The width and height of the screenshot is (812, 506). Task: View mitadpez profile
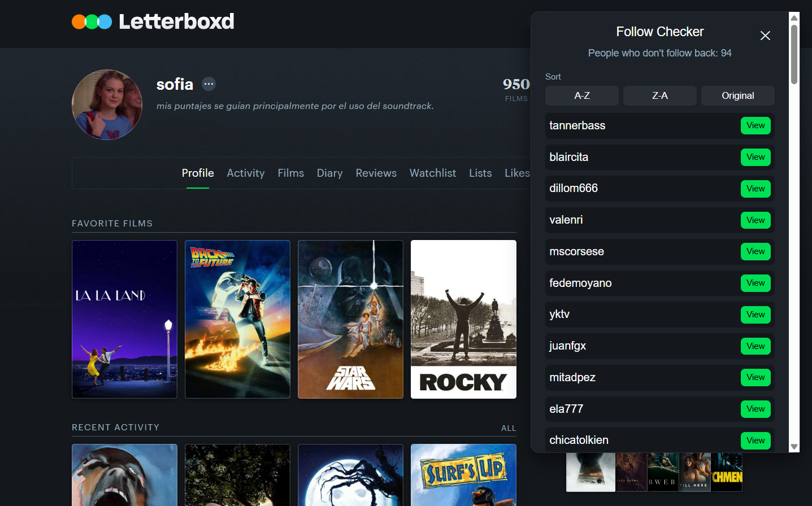[755, 377]
